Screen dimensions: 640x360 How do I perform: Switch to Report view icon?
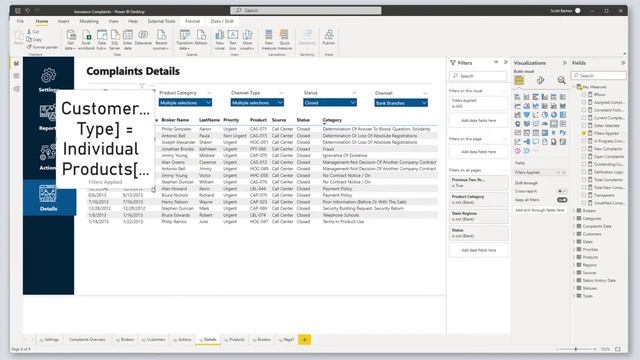pyautogui.click(x=16, y=63)
